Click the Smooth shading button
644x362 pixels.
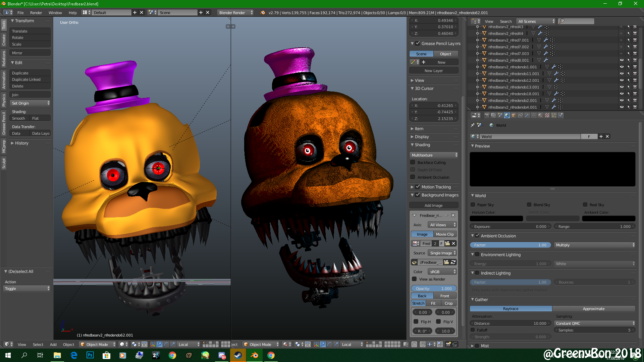[19, 118]
